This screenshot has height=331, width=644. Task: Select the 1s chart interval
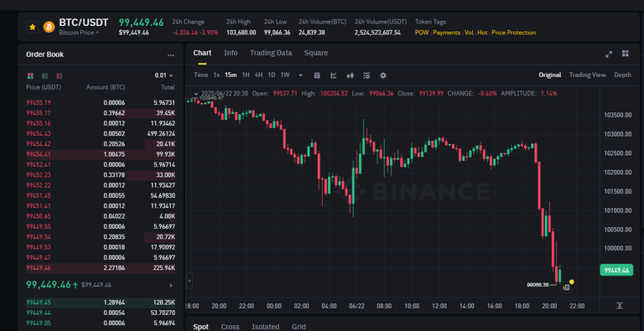(216, 75)
